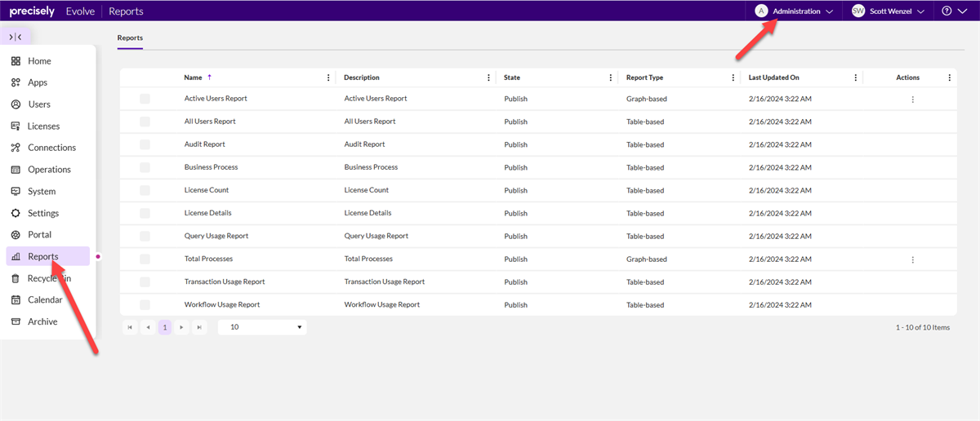Tick the Workflow Usage Report checkbox
980x421 pixels.
145,305
